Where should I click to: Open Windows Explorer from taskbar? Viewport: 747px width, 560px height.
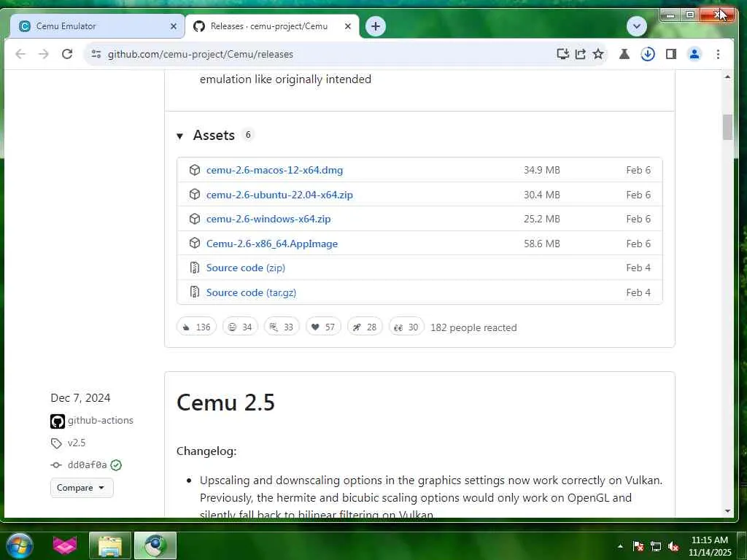pos(110,545)
